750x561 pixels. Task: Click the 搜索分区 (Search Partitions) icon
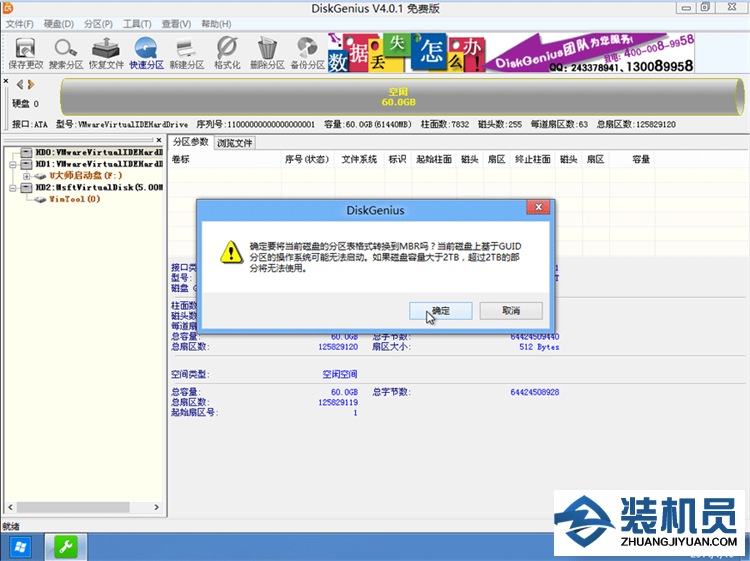click(x=66, y=52)
